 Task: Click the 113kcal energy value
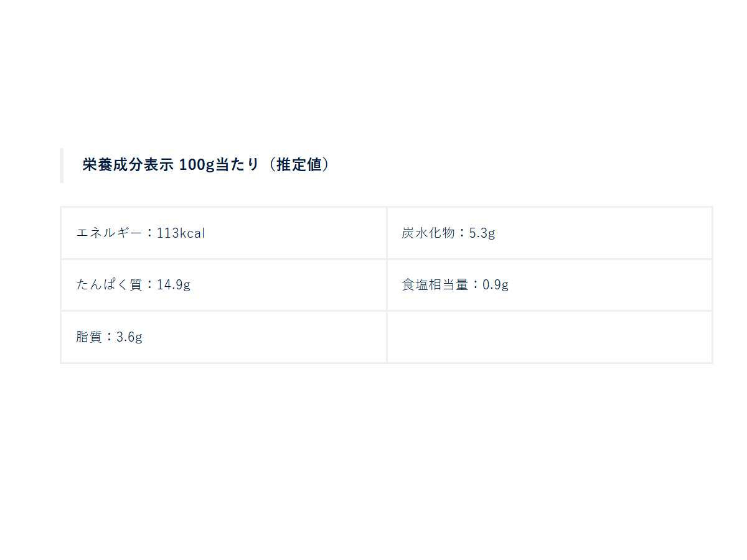point(181,233)
